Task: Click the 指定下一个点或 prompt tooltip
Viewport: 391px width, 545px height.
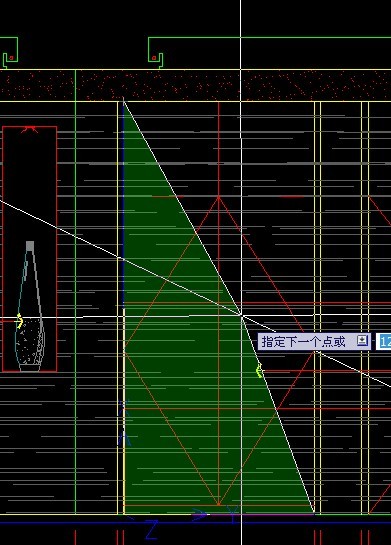Action: coord(314,341)
